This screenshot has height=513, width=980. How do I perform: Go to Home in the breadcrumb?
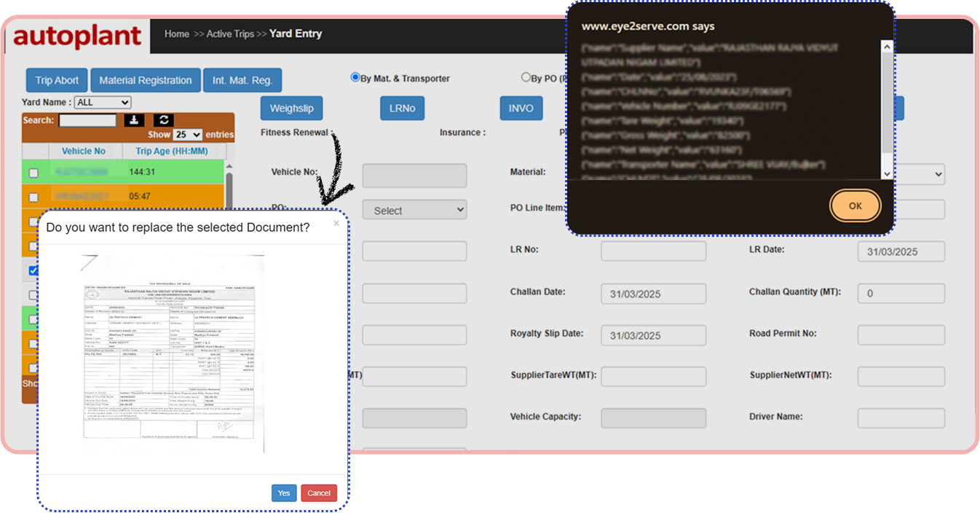(177, 34)
